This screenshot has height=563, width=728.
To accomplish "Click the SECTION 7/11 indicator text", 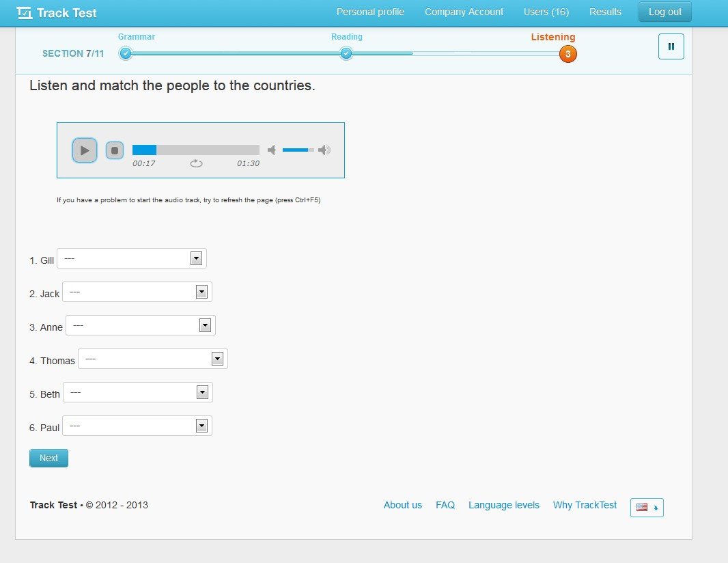I will 73,53.
